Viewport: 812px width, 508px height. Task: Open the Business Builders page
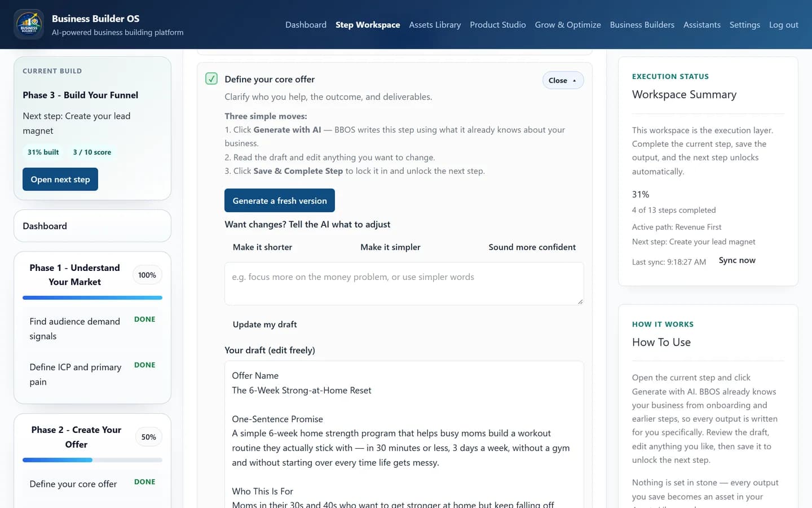(x=642, y=25)
